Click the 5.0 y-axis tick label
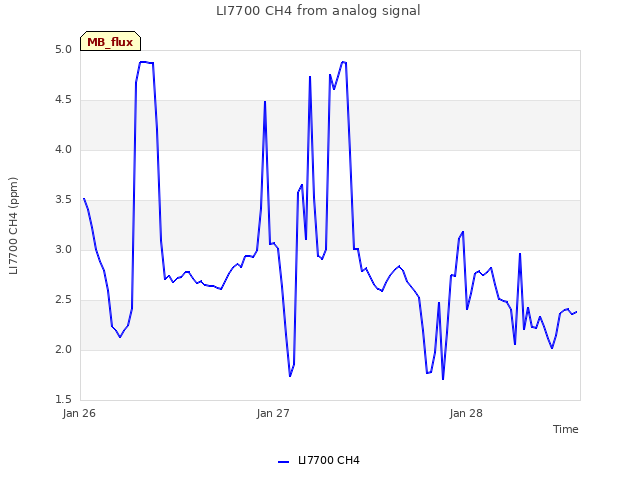 tap(63, 50)
